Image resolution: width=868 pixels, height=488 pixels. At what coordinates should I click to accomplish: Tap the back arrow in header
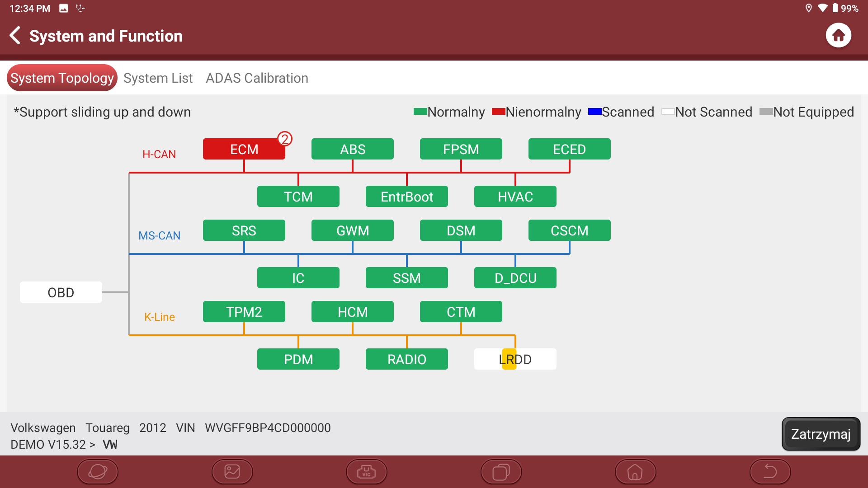15,35
